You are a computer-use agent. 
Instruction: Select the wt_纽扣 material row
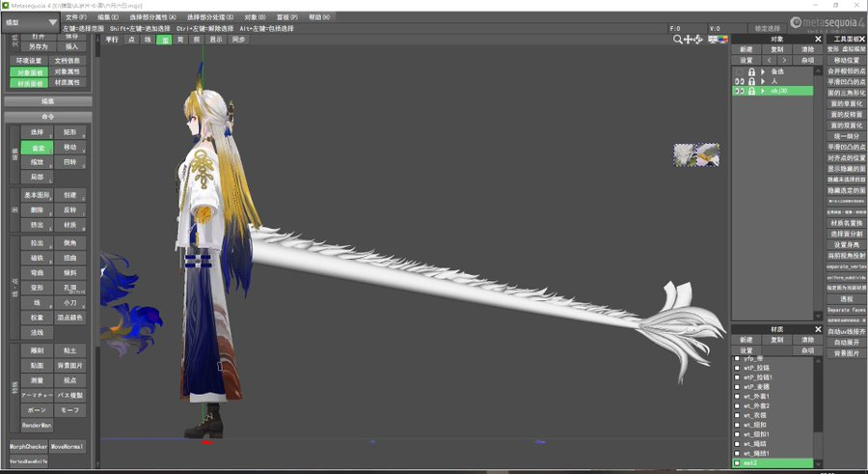pos(773,425)
